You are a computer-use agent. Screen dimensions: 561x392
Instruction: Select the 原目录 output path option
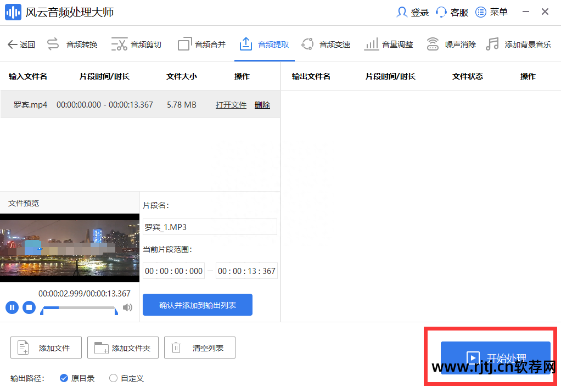[x=64, y=378]
